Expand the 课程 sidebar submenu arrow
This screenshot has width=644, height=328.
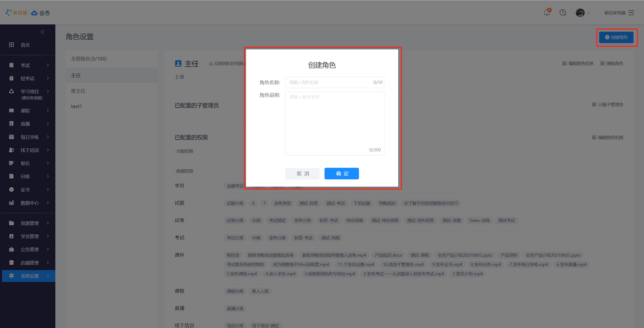click(48, 111)
